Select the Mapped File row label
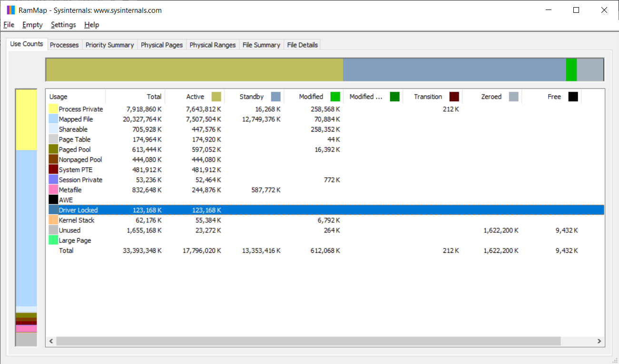The width and height of the screenshot is (619, 364). [x=76, y=119]
